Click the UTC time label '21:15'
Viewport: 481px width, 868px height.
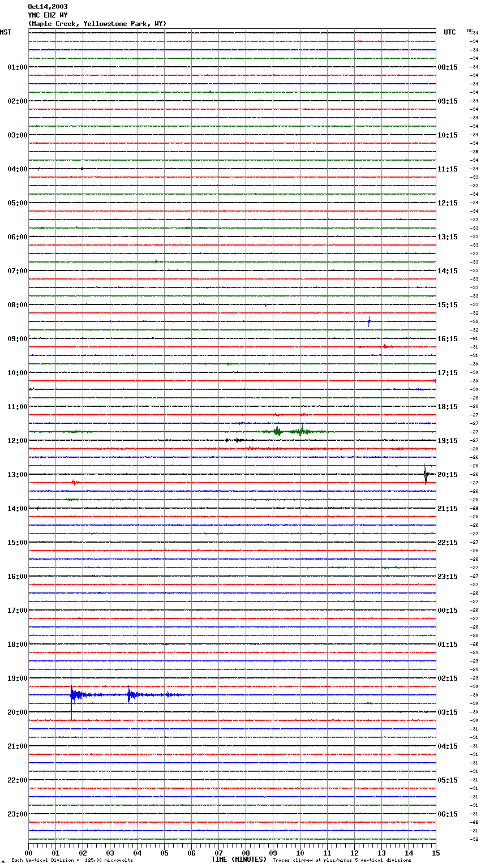coord(448,509)
